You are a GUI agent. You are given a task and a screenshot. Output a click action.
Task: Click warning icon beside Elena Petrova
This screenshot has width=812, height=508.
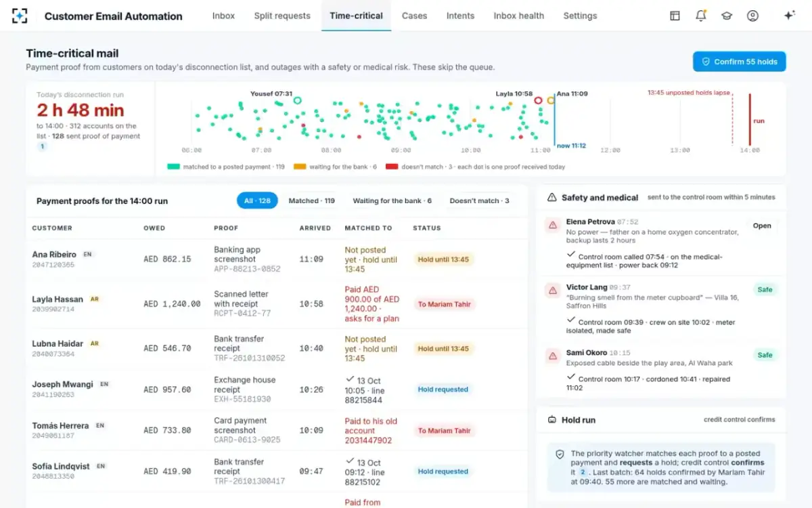coord(553,226)
